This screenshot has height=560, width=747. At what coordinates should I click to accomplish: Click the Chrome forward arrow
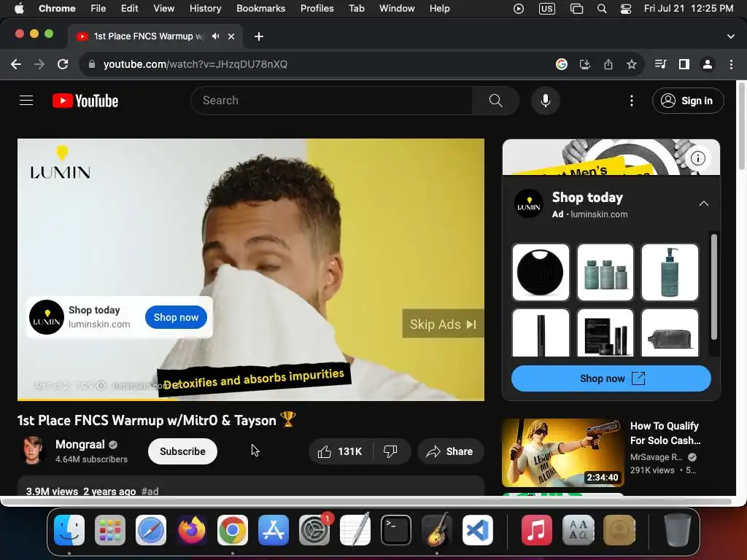[x=39, y=64]
